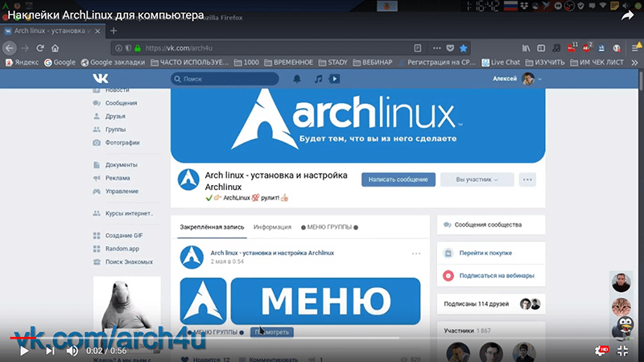This screenshot has height=362, width=644.
Task: Open group three-dot actions button
Action: pyautogui.click(x=527, y=179)
